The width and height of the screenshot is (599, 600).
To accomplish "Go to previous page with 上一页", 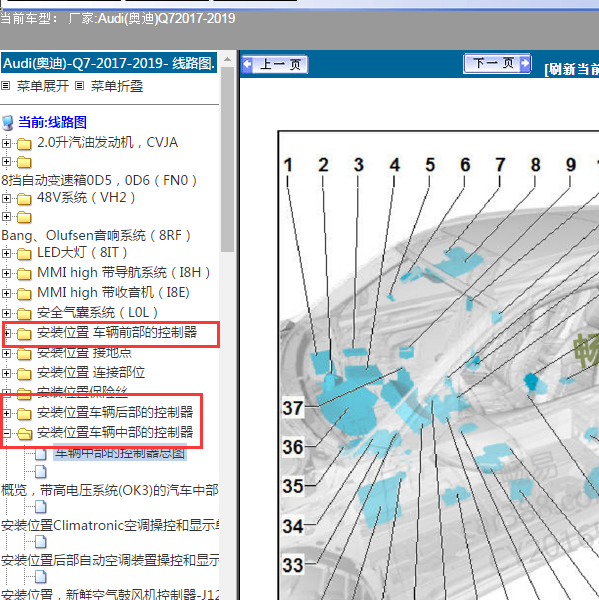I will [x=275, y=64].
